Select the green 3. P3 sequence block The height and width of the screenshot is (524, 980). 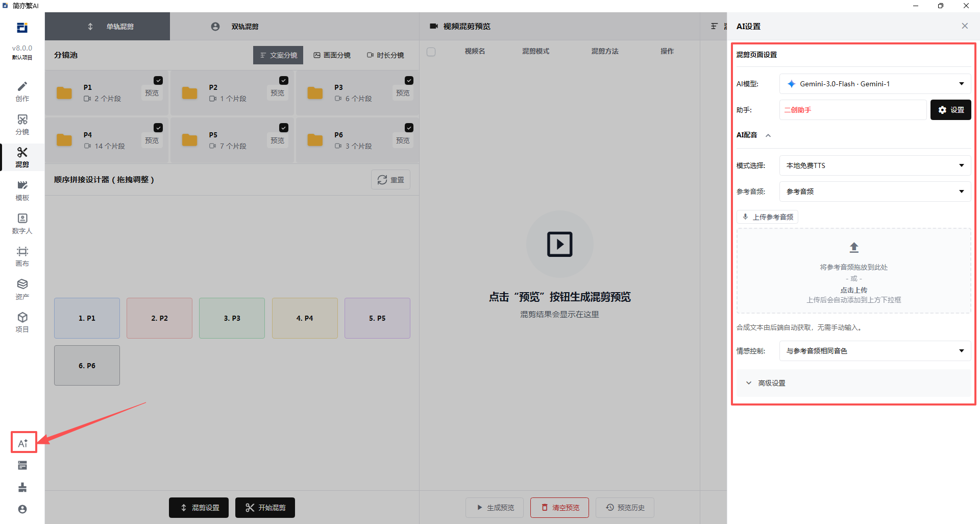pyautogui.click(x=232, y=318)
